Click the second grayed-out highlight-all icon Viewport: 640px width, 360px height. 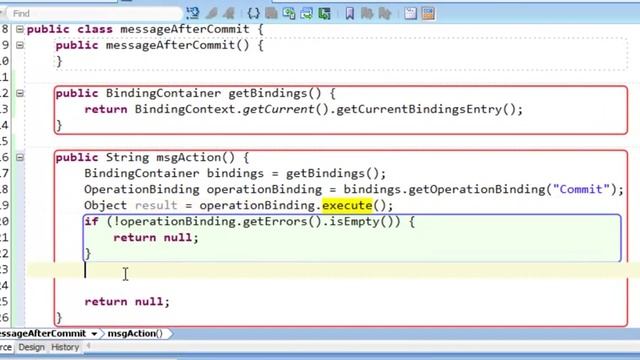(229, 13)
